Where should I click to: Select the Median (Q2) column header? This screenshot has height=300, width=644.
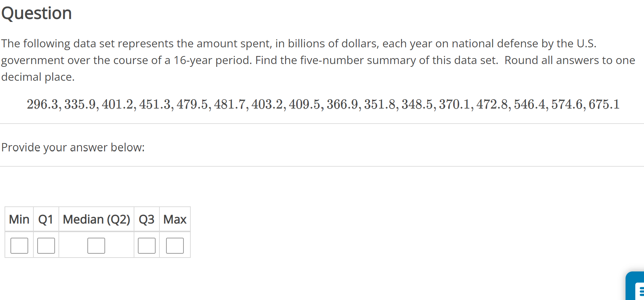[x=96, y=219]
